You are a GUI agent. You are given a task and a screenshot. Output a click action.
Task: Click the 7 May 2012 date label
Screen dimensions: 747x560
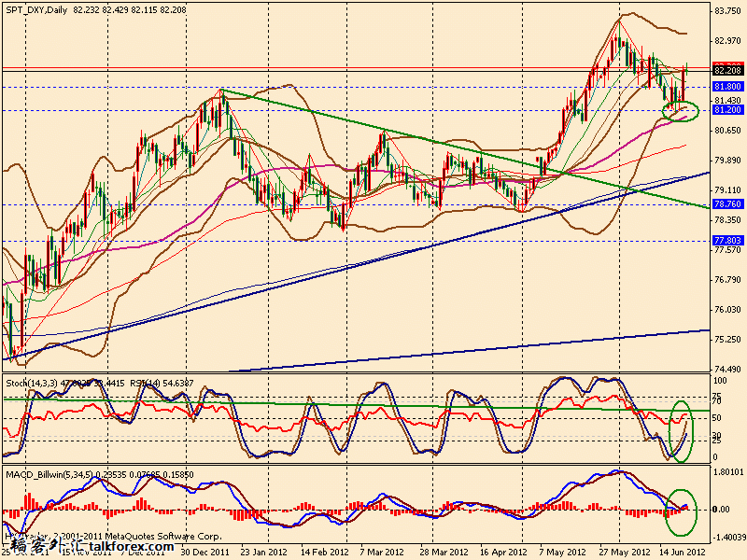click(563, 553)
